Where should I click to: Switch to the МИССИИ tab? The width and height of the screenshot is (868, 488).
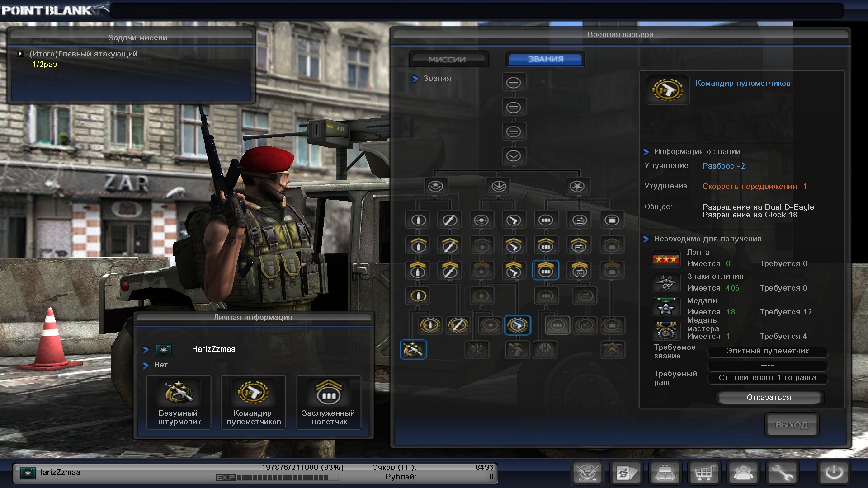pos(448,59)
